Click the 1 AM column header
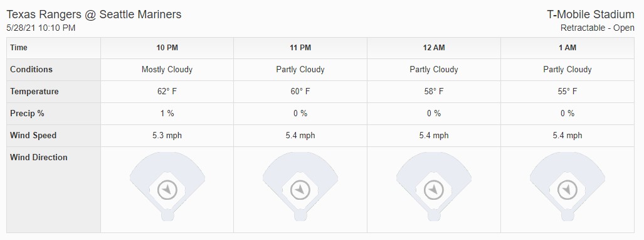This screenshot has width=644, height=240. click(567, 48)
